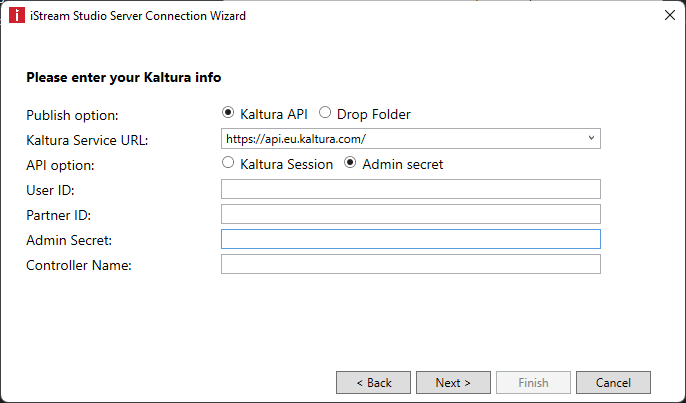The image size is (686, 403).
Task: Click the wizard window title text
Action: point(138,16)
